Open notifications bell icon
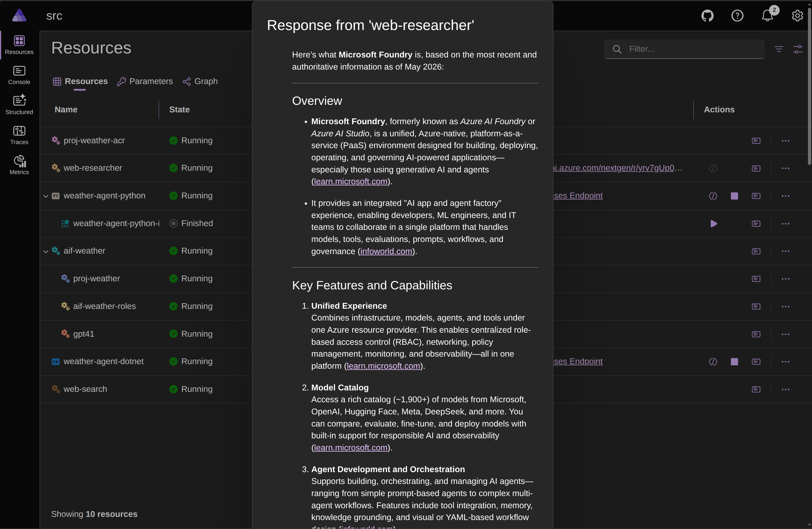 coord(767,16)
